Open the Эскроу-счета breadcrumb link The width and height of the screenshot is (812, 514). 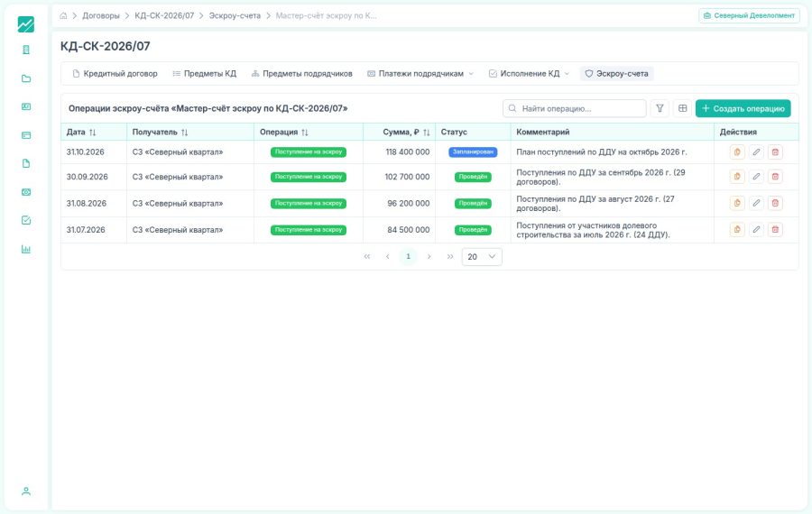coord(235,15)
